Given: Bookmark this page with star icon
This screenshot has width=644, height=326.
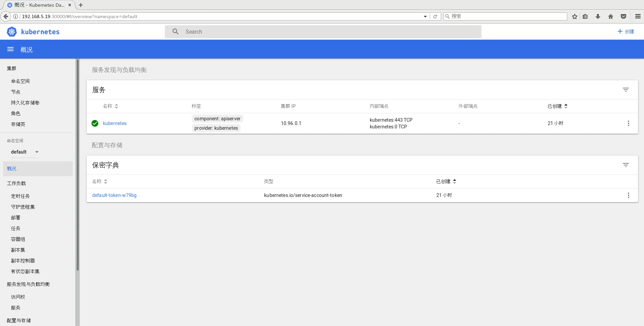Looking at the screenshot, I should click(575, 16).
